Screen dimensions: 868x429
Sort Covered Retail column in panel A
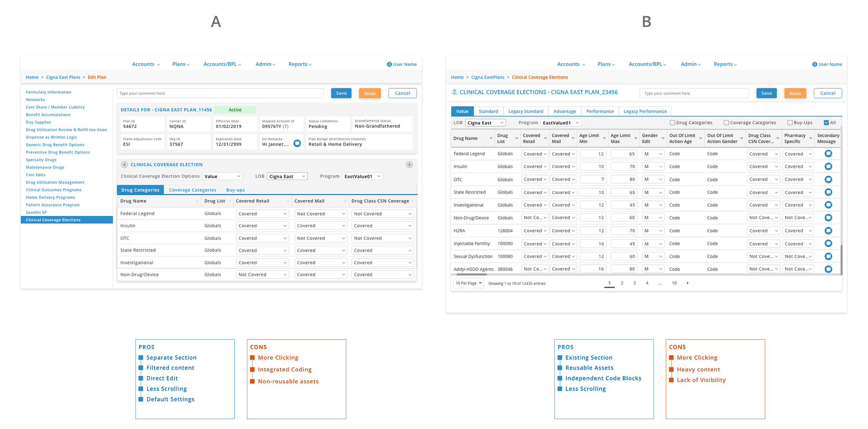[x=288, y=201]
